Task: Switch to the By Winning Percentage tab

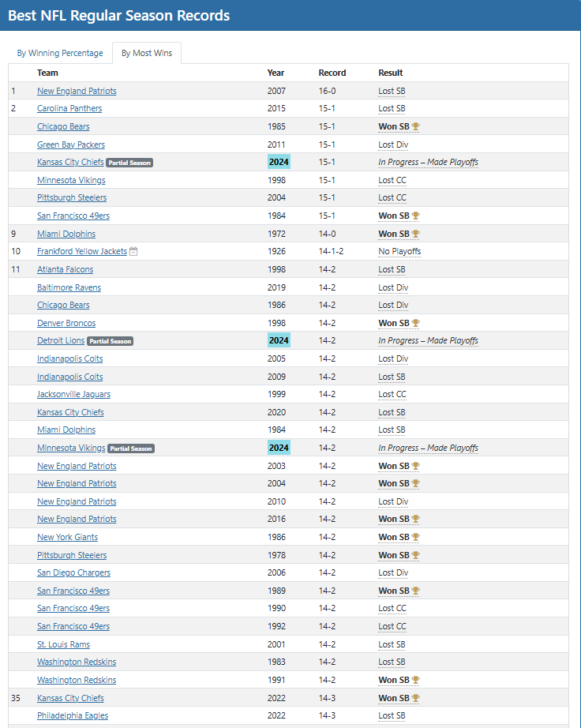Action: tap(60, 53)
